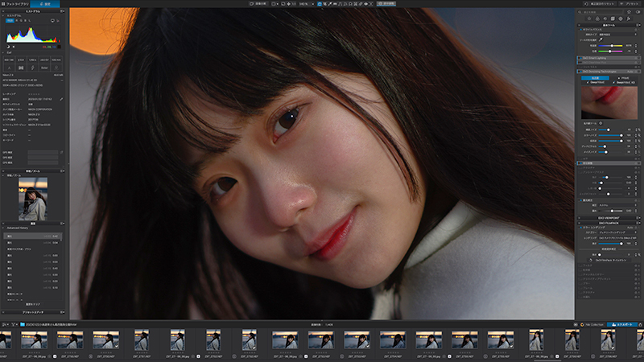Click the pencil edit icon beside capture date
Image resolution: width=644 pixels, height=362 pixels.
(x=61, y=98)
